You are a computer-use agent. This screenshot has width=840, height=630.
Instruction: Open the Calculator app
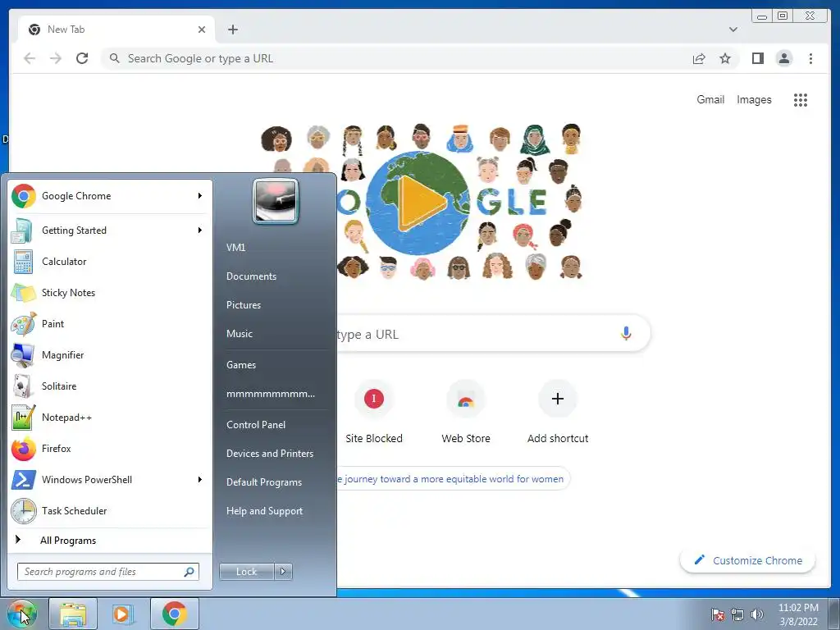click(x=110, y=262)
